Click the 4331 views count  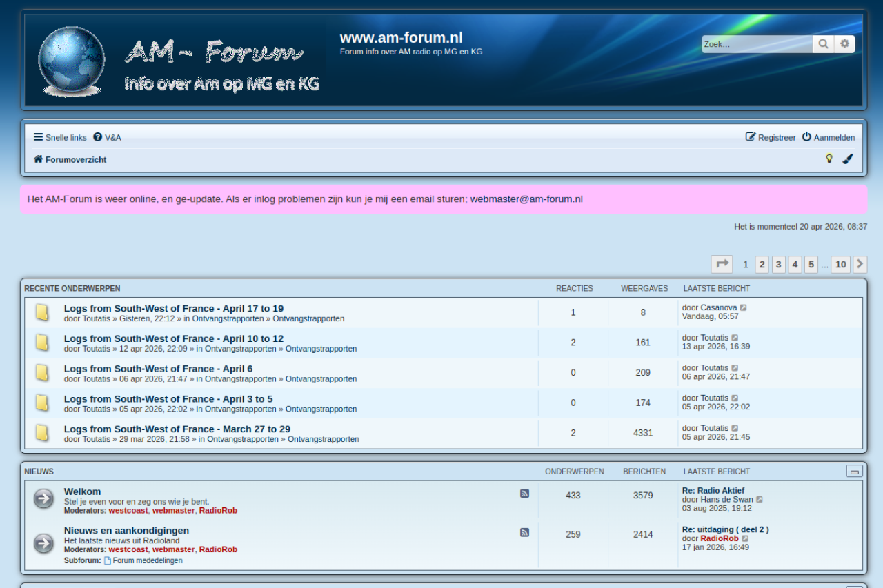click(x=643, y=433)
